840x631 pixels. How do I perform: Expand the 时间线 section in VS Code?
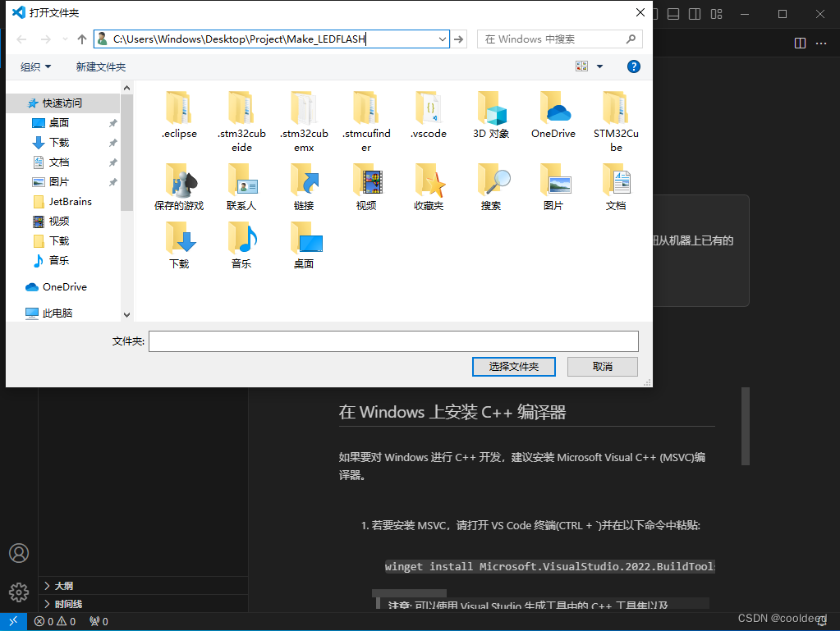pyautogui.click(x=143, y=604)
